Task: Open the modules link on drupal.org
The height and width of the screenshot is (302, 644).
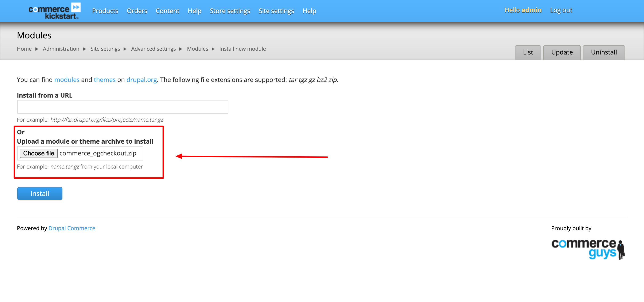Action: 66,80
